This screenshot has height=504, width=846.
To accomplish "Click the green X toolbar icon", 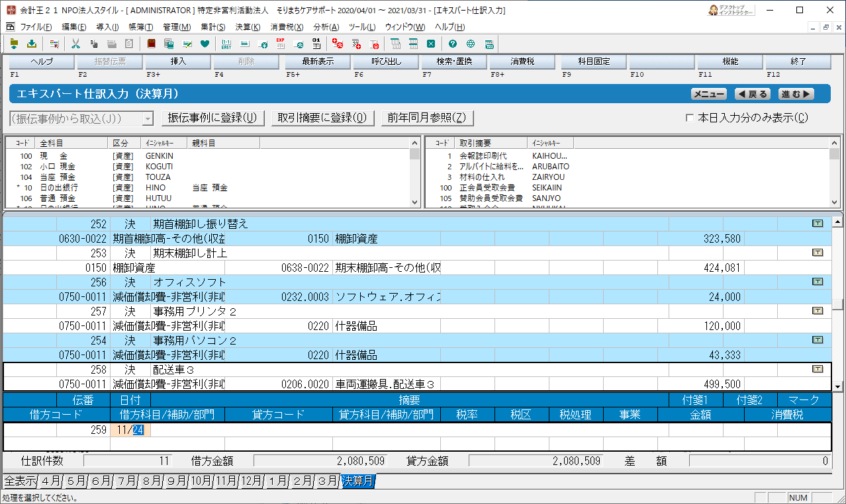I will click(x=431, y=44).
